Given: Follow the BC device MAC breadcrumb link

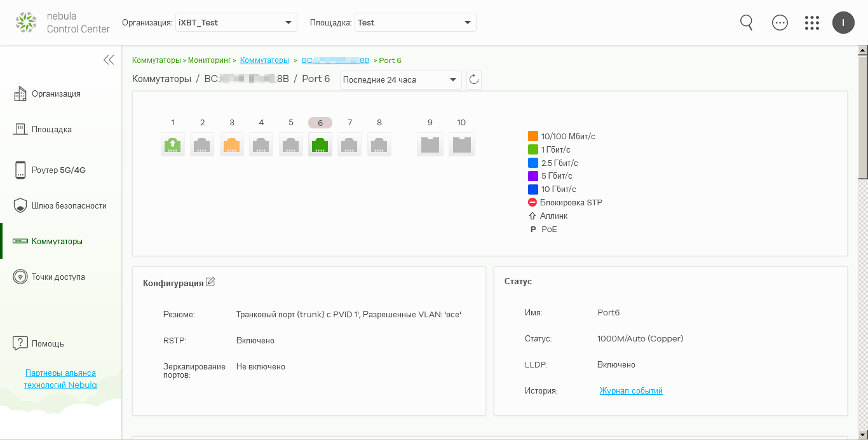Looking at the screenshot, I should 336,60.
